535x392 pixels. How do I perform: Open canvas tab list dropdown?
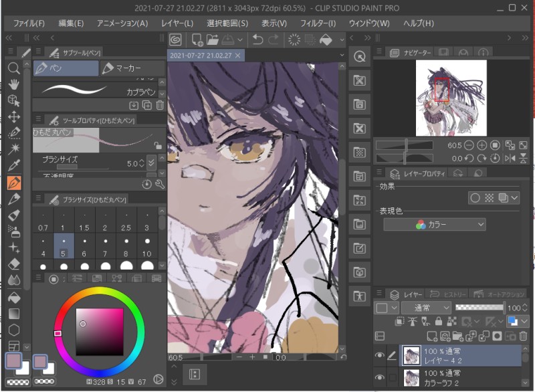pyautogui.click(x=342, y=55)
